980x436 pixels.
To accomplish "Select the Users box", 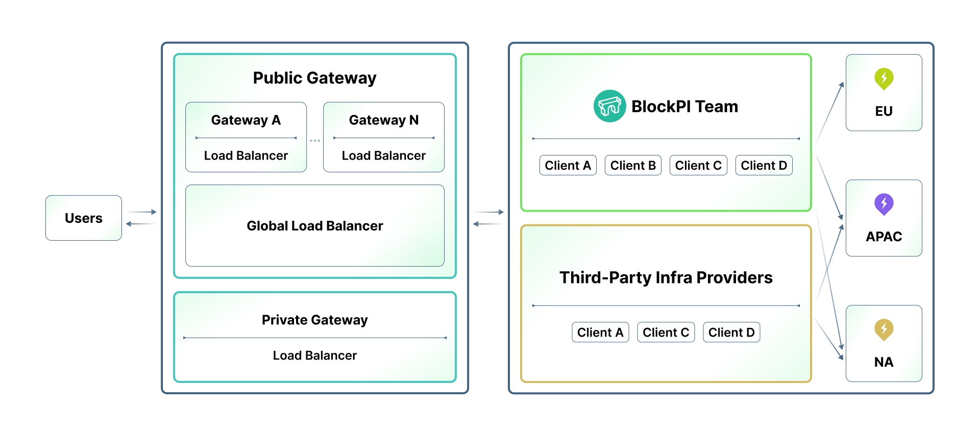I will coord(84,218).
